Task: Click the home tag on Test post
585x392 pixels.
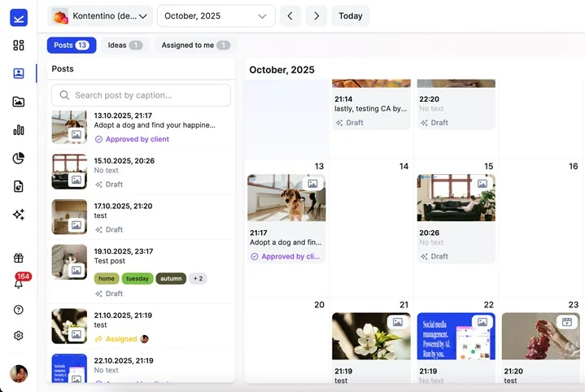Action: (x=107, y=279)
